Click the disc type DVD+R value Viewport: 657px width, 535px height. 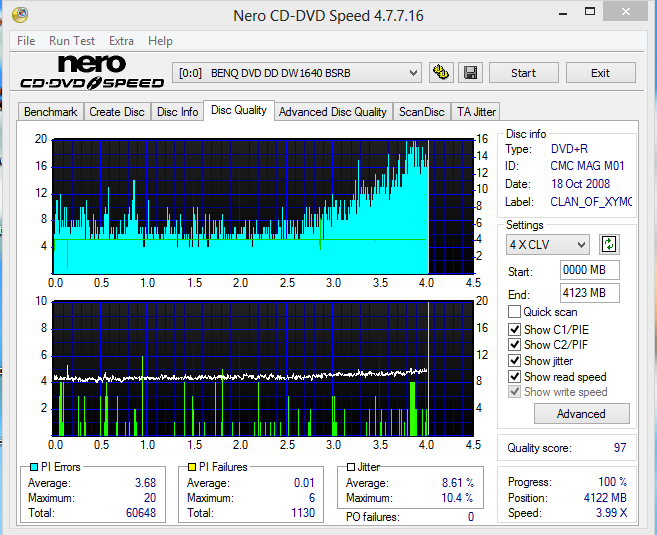coord(569,149)
